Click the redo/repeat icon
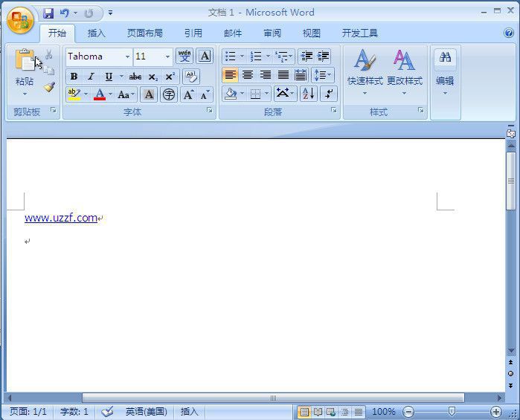Screen dimensions: 520x420 pos(89,13)
